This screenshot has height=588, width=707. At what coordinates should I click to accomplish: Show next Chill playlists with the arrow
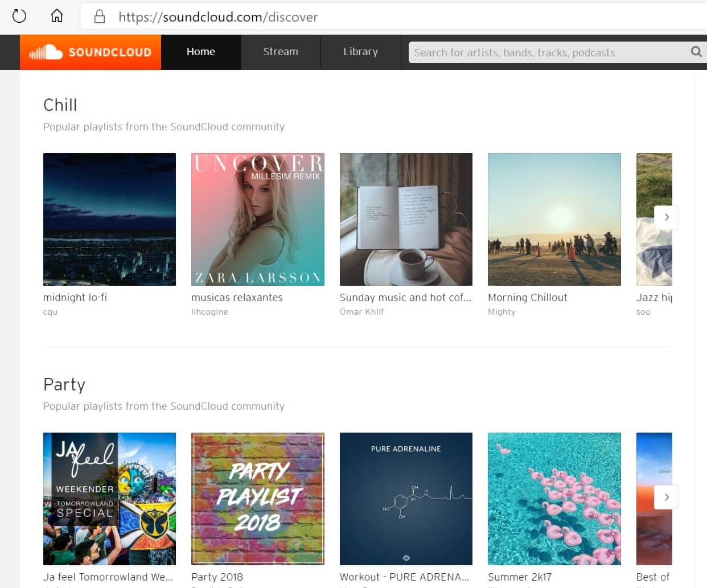coord(666,217)
